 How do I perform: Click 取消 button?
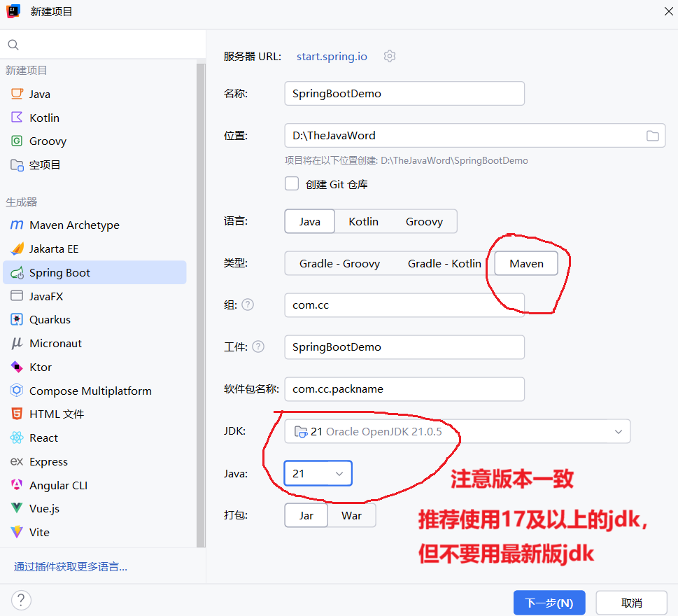631,603
